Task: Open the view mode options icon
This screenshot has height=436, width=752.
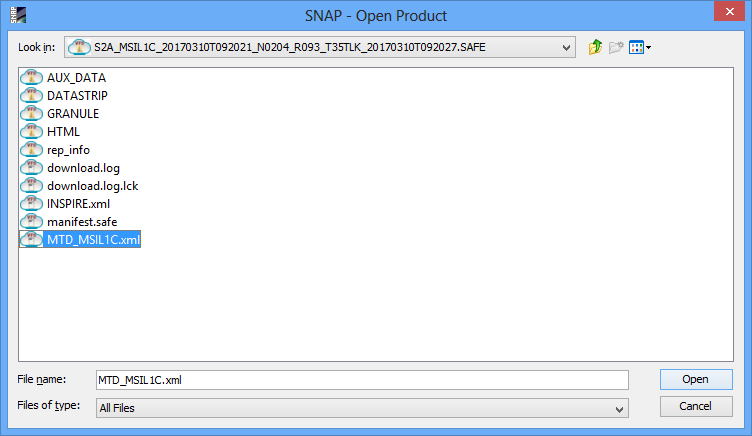Action: click(x=640, y=47)
